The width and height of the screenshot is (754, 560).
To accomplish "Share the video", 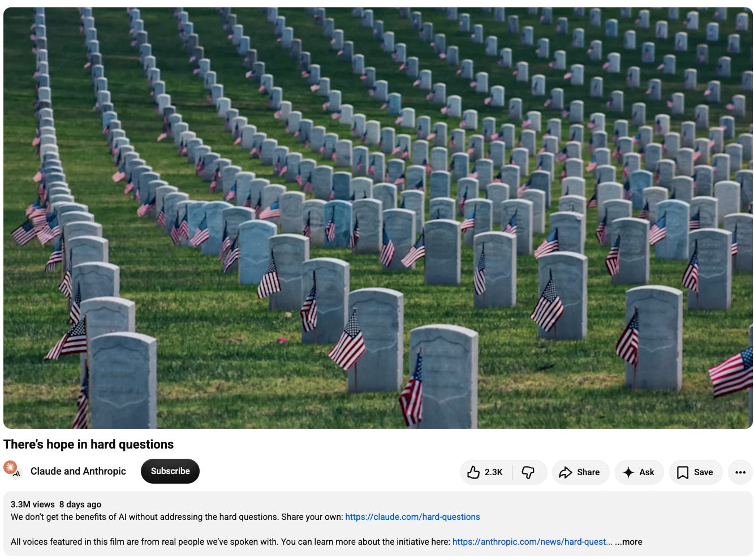I will (x=580, y=472).
